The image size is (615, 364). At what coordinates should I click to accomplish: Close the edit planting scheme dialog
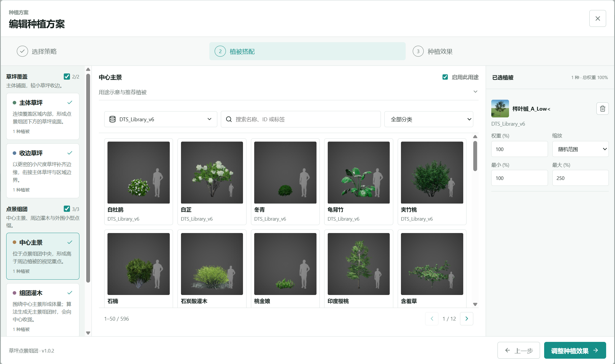point(598,19)
